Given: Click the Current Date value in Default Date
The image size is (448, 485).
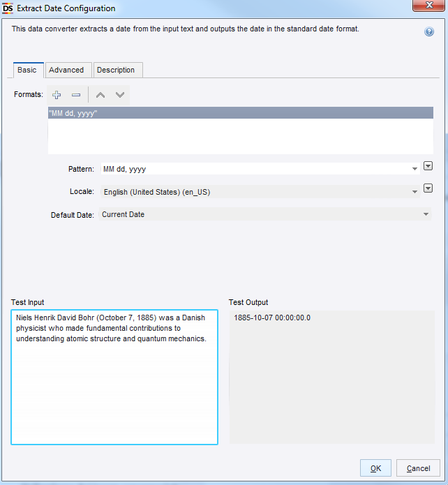Looking at the screenshot, I should [123, 214].
